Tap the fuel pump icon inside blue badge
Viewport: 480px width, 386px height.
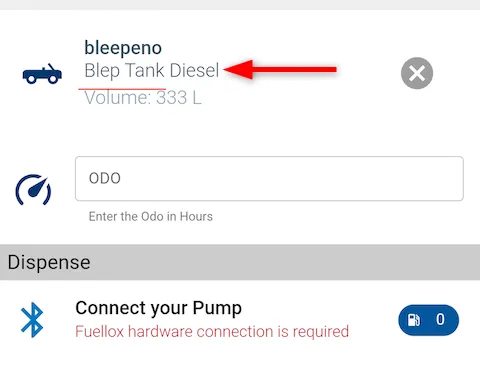414,320
